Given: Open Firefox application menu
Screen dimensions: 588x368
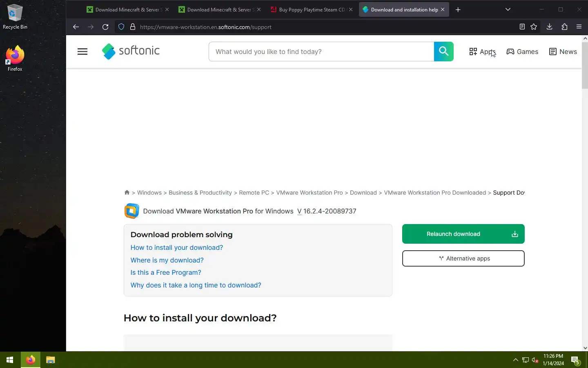Looking at the screenshot, I should [579, 27].
